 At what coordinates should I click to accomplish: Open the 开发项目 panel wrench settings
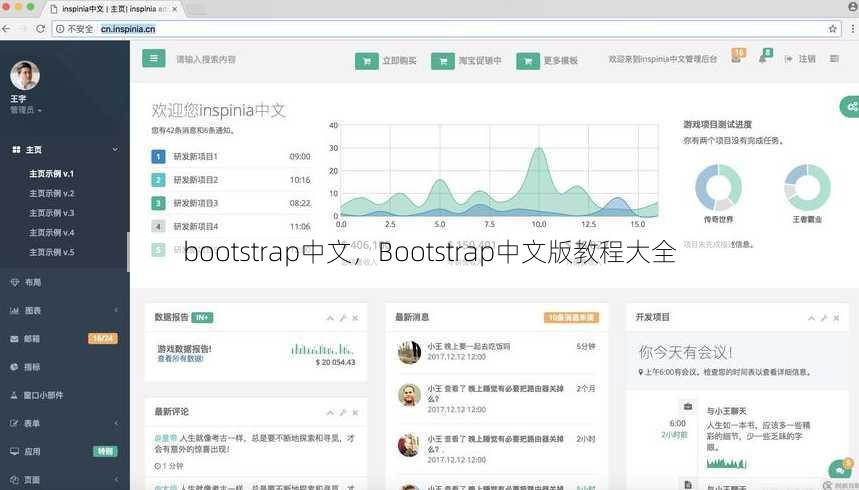[x=824, y=318]
